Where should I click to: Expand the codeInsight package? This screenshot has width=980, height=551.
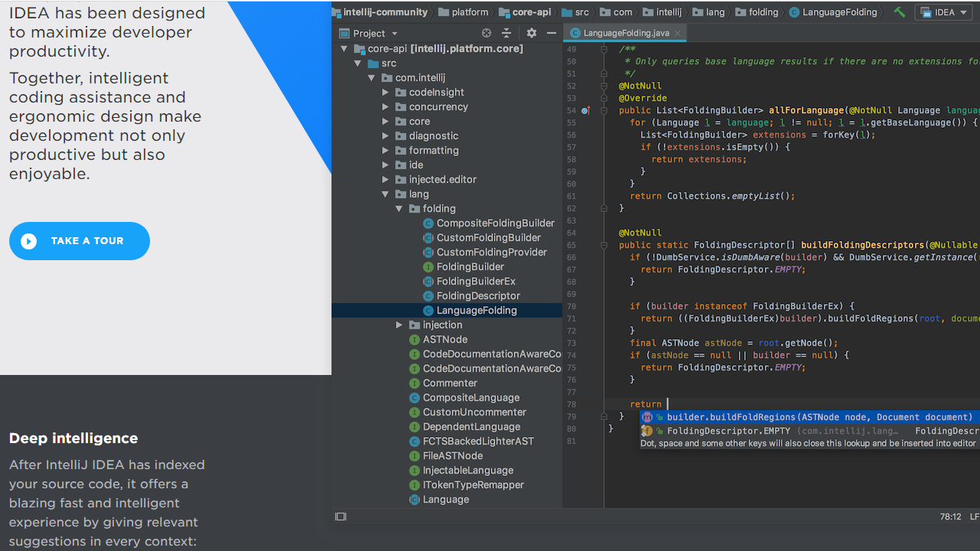point(386,93)
